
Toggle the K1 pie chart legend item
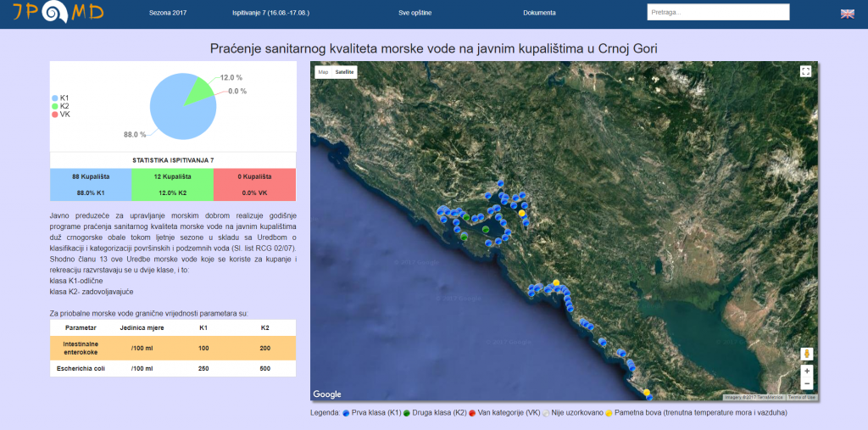pos(60,98)
